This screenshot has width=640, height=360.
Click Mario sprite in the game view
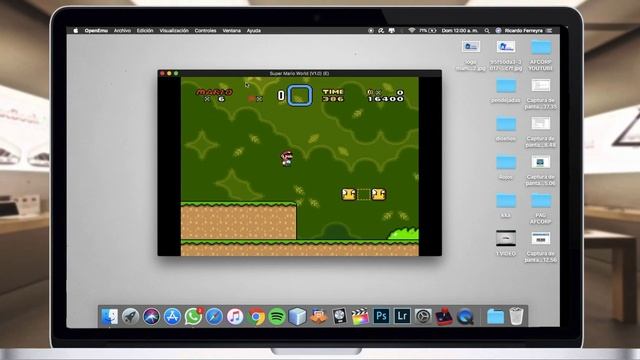point(287,158)
